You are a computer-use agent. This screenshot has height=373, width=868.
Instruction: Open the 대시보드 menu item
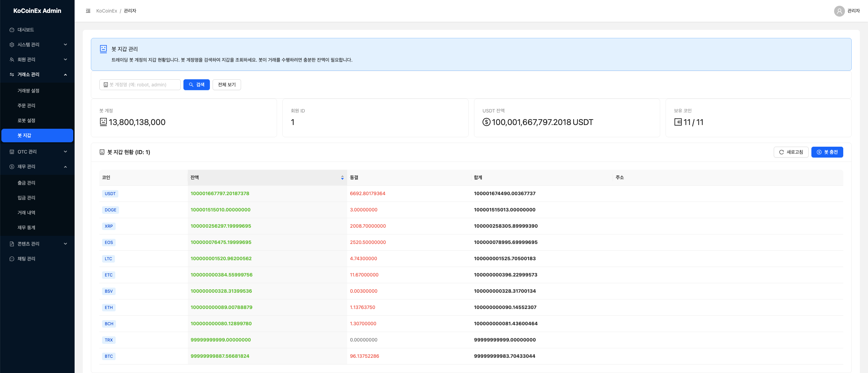click(x=37, y=30)
